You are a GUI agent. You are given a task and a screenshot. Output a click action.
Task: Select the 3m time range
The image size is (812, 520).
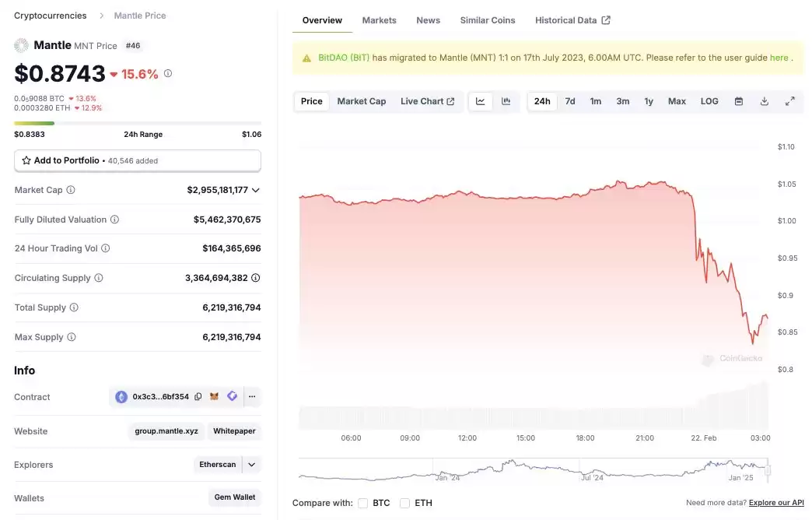coord(623,101)
